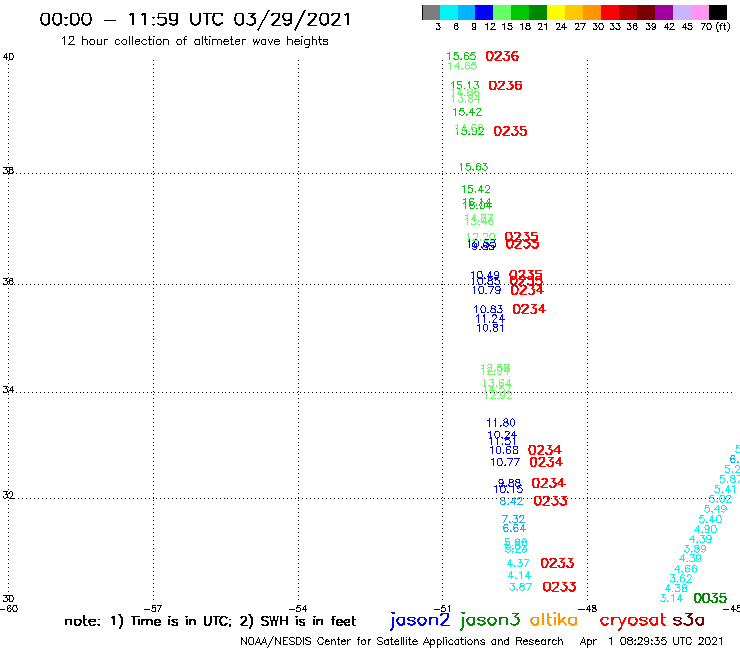Click the altika satellite label
This screenshot has height=650, width=740.
(x=554, y=620)
